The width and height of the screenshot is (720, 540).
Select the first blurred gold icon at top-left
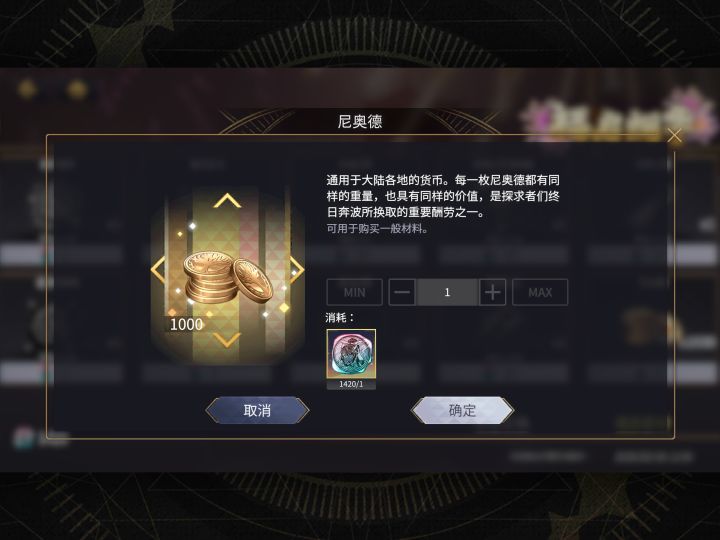point(27,89)
